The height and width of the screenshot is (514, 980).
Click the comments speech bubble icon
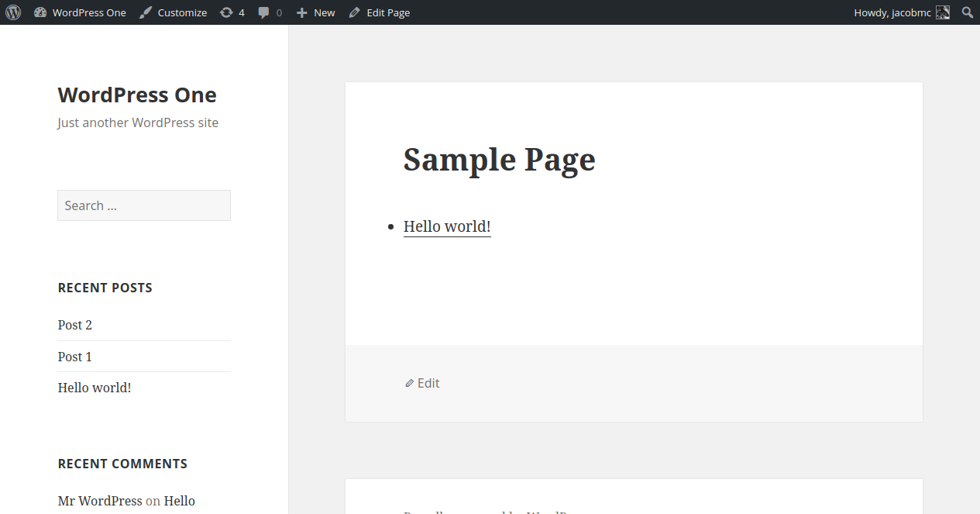click(264, 12)
